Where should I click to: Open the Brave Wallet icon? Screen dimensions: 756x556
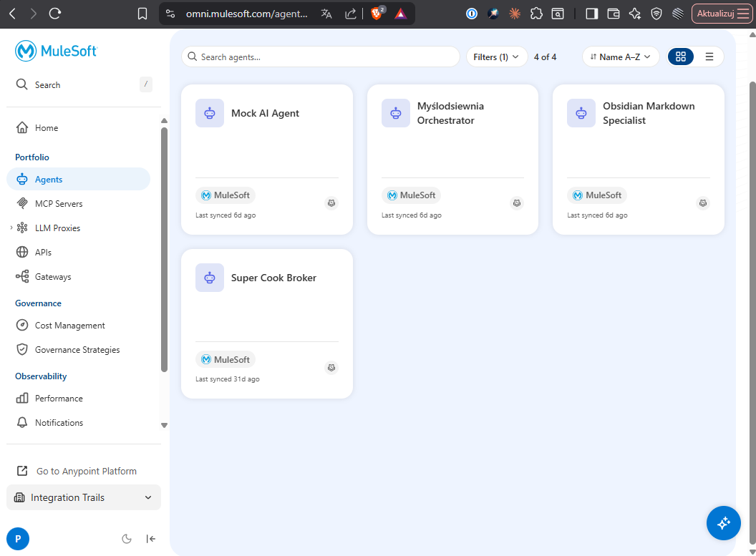point(614,14)
